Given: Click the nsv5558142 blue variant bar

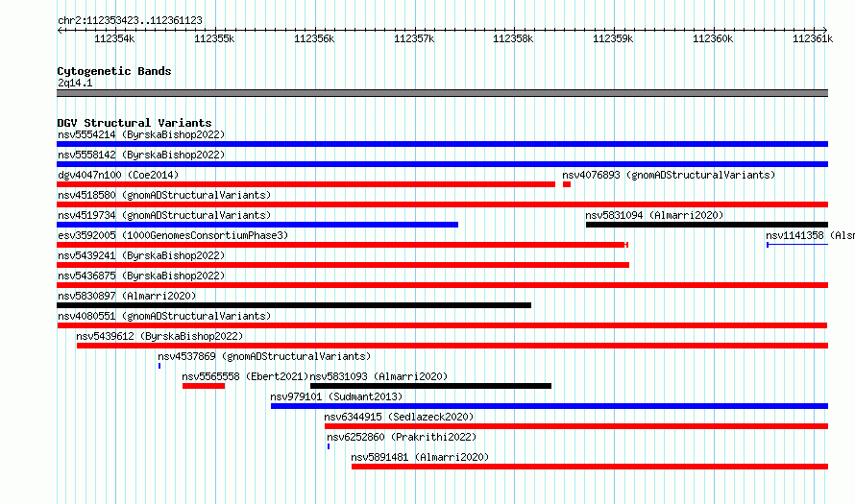Looking at the screenshot, I should click(x=442, y=164).
